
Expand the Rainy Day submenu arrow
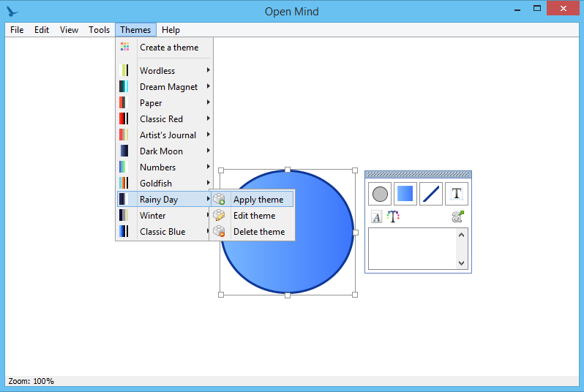pyautogui.click(x=208, y=199)
